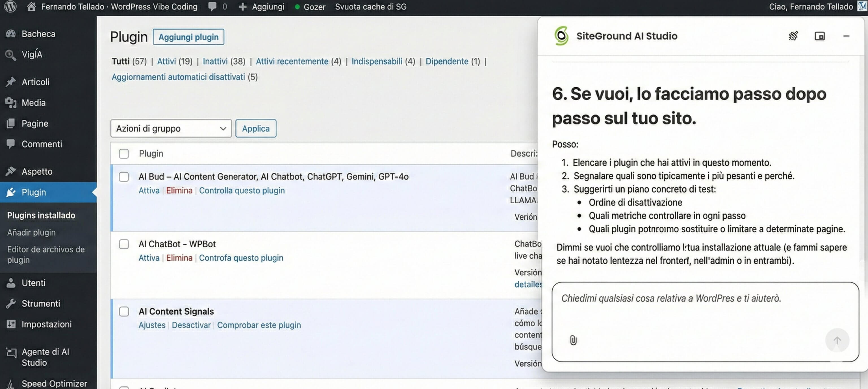This screenshot has width=868, height=389.
Task: Click Elimina for the AI Bud plugin
Action: (x=179, y=191)
